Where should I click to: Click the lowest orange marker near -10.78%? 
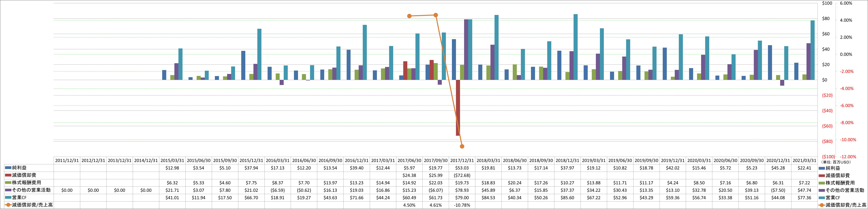point(462,146)
